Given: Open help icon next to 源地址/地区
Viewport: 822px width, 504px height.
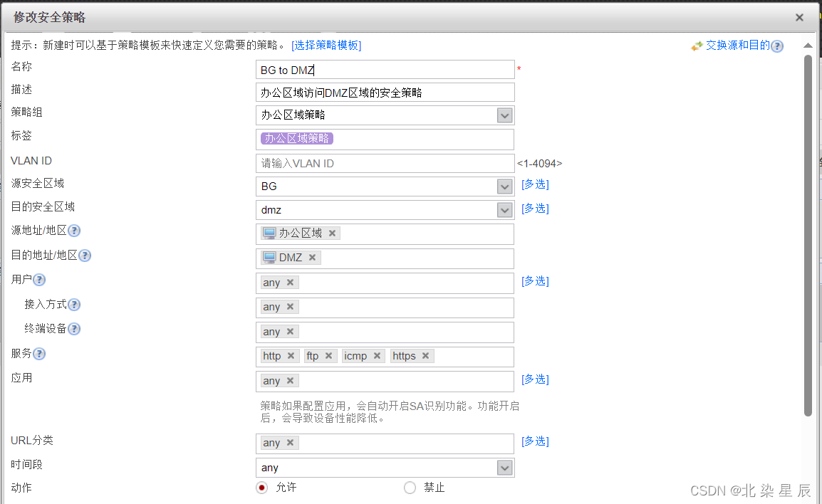Looking at the screenshot, I should [74, 231].
